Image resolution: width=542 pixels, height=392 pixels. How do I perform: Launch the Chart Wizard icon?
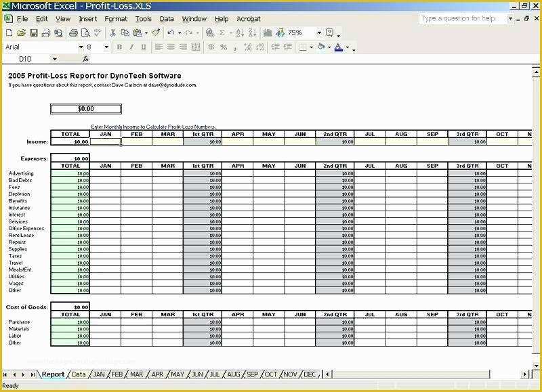[268, 32]
